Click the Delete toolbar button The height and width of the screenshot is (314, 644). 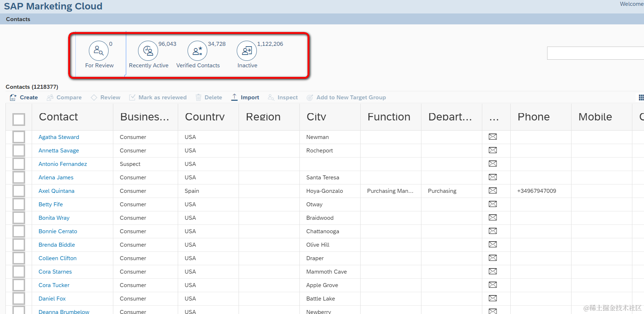coord(209,98)
